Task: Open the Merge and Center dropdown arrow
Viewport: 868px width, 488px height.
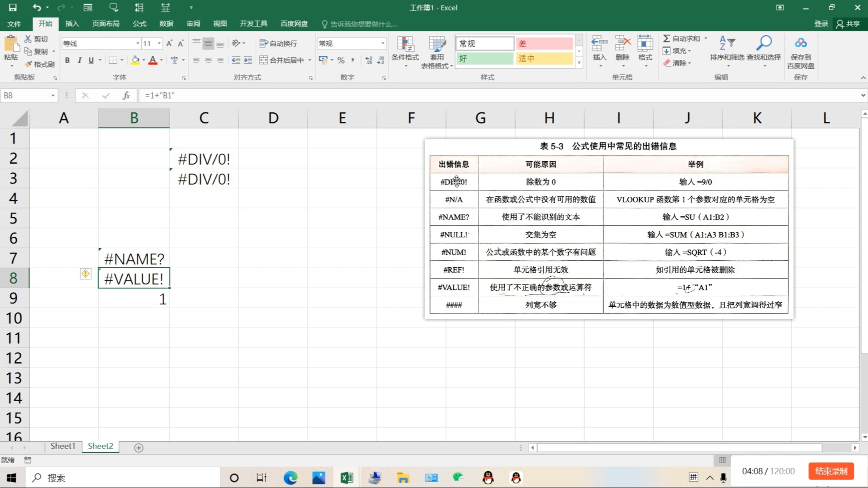Action: pos(310,60)
